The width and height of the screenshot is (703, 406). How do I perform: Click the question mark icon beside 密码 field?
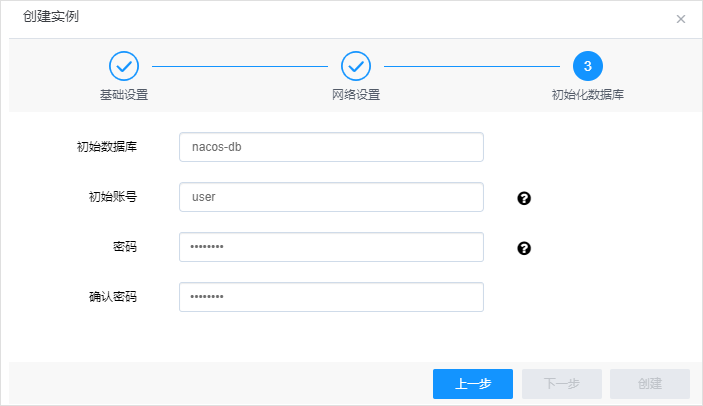[x=524, y=248]
